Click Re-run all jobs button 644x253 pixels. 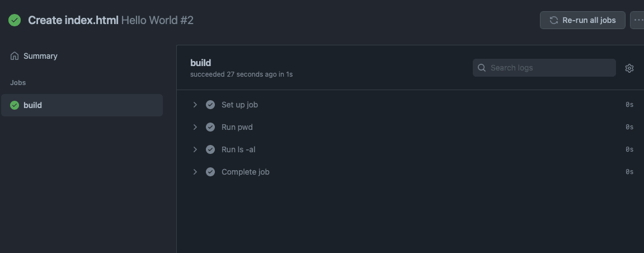582,20
